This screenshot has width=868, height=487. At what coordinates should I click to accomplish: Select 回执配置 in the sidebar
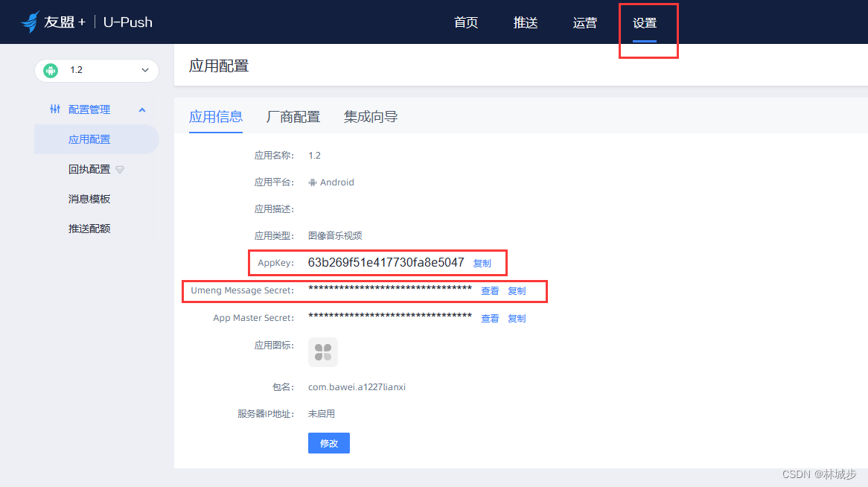[89, 170]
